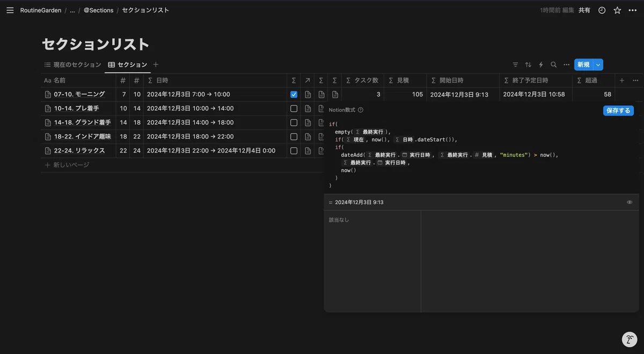Open Notion formula help question icon
The width and height of the screenshot is (644, 354).
point(361,110)
